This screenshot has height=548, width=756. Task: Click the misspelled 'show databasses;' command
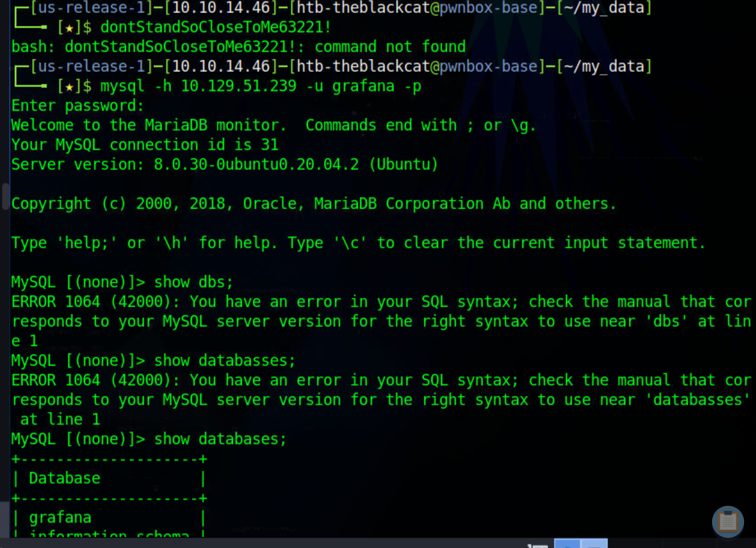coord(225,360)
